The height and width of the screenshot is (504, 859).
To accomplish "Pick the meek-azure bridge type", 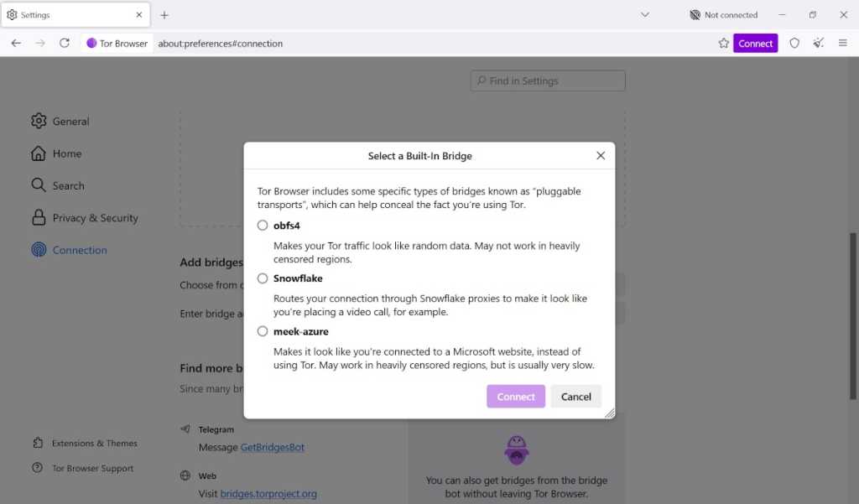I will pos(263,331).
